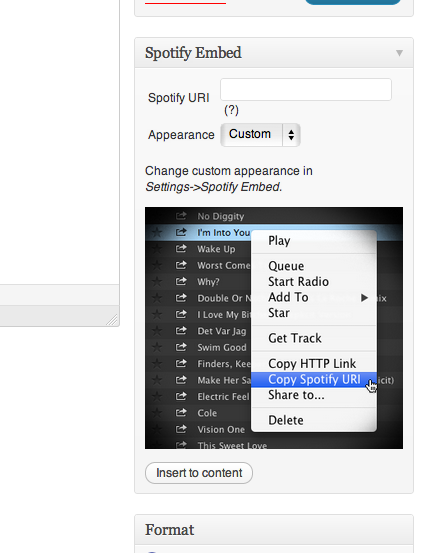Click the Insert to content button

pos(199,473)
